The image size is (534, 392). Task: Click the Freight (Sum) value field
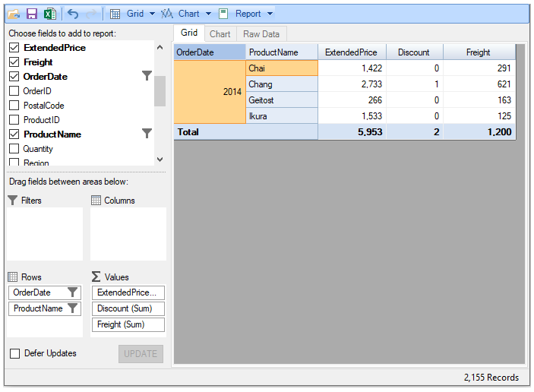pyautogui.click(x=128, y=324)
